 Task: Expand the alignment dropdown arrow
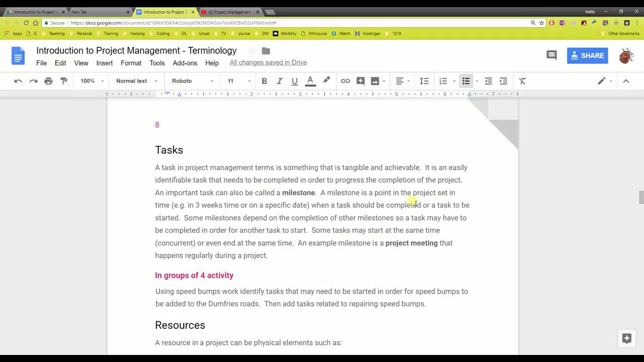(x=409, y=81)
